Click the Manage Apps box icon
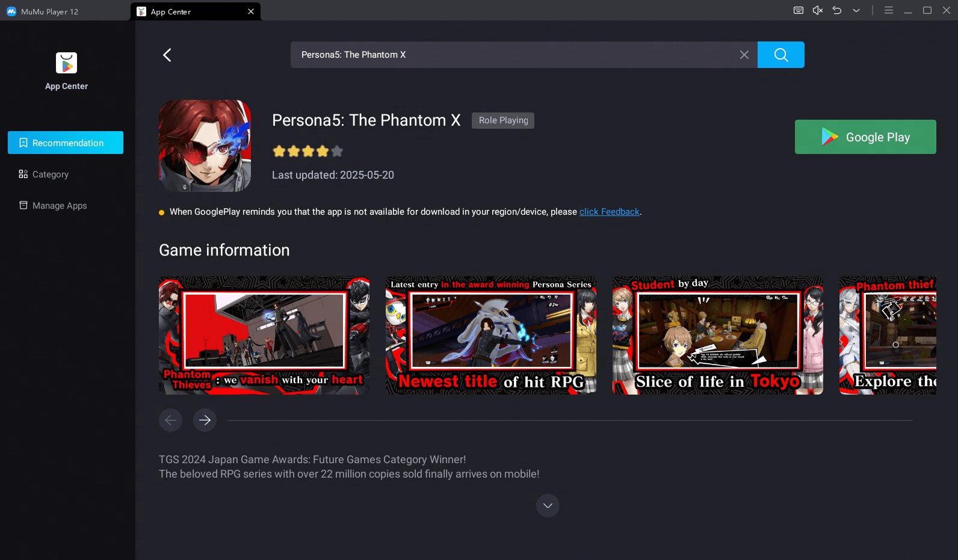This screenshot has height=560, width=958. point(23,205)
